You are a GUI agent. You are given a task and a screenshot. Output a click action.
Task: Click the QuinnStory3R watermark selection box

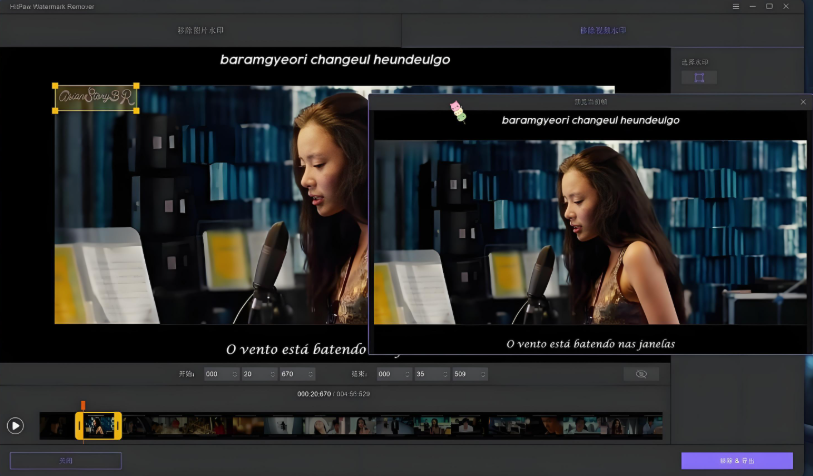[x=96, y=97]
